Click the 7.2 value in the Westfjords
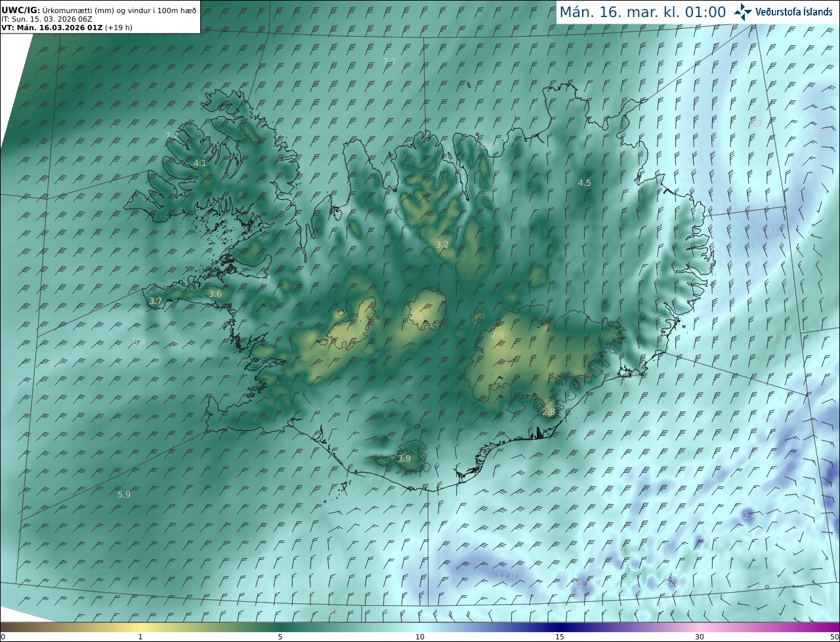Image resolution: width=840 pixels, height=642 pixels. (172, 135)
